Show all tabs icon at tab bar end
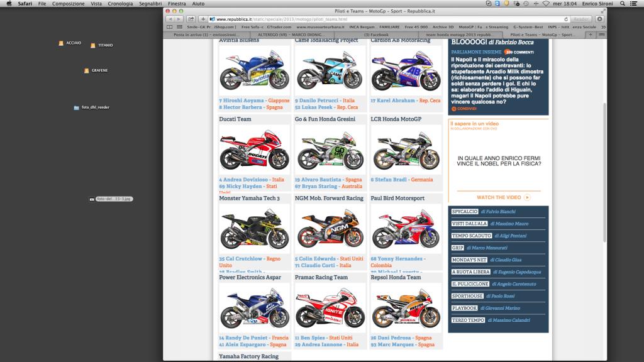Screen dimensions: 644x362 tap(601, 35)
